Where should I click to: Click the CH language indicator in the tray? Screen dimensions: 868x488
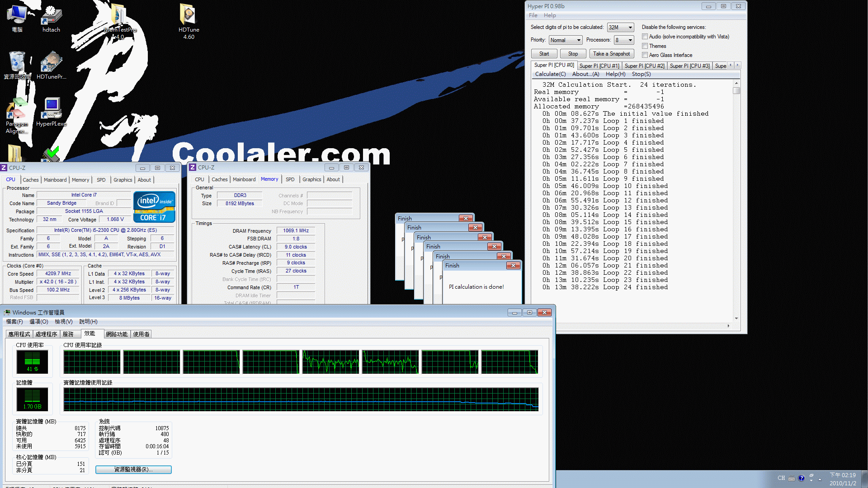pos(781,478)
